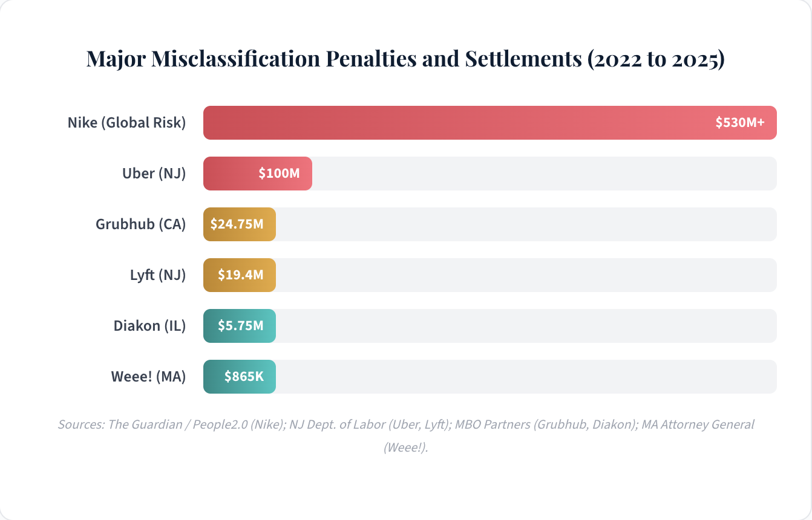Click the Uber (NJ) row label
The height and width of the screenshot is (520, 812).
tap(154, 174)
